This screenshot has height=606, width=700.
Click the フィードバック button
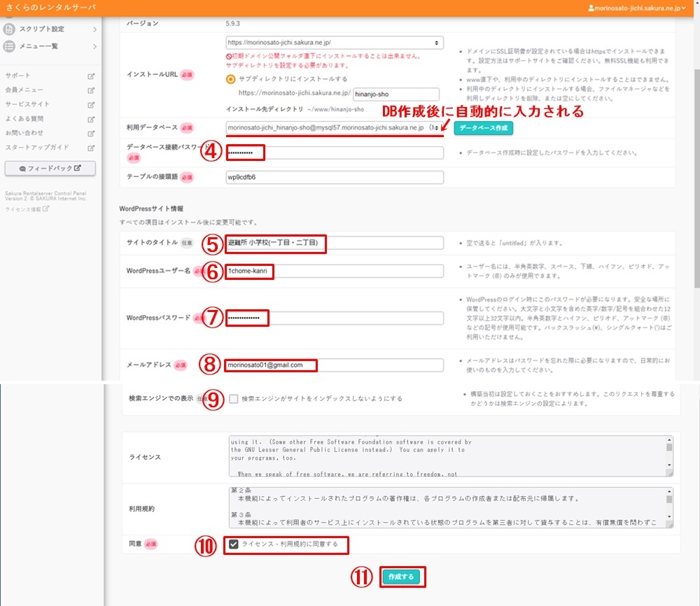click(50, 168)
